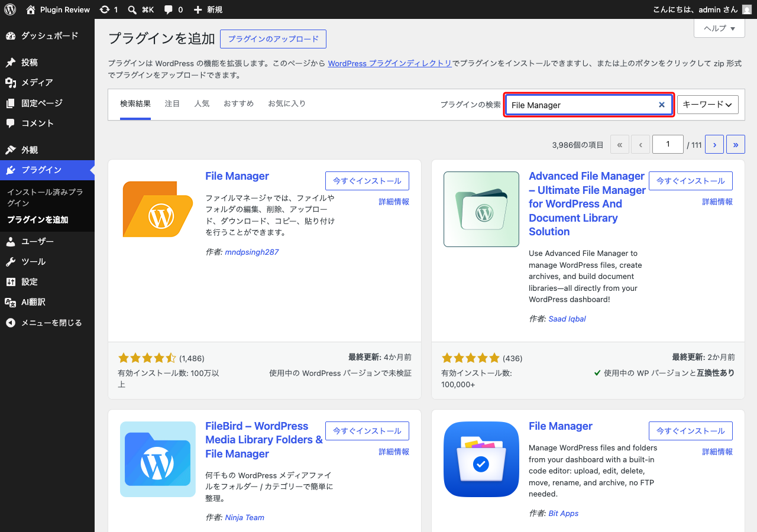This screenshot has height=532, width=757.
Task: Collapse sidebar with メニューを閉じる
Action: pos(47,323)
